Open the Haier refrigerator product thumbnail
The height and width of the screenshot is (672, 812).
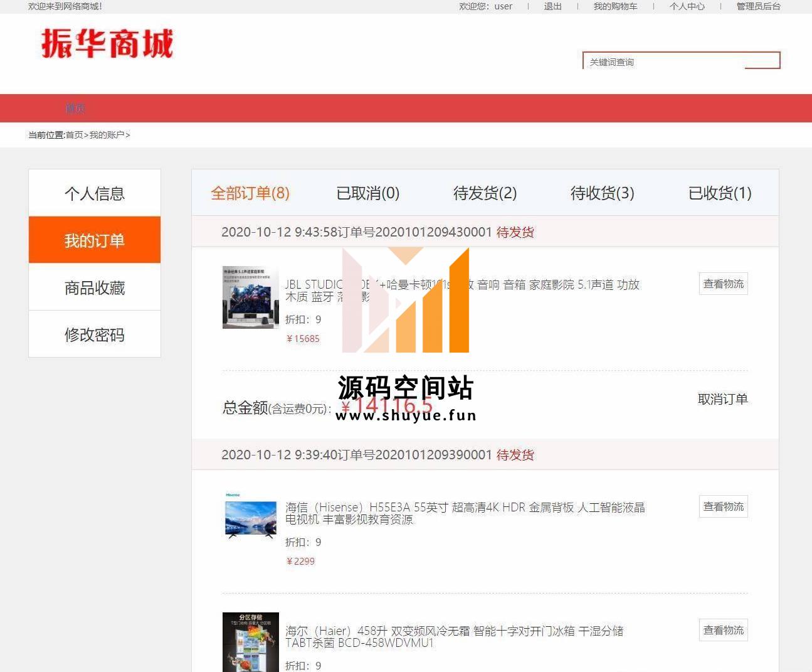coord(251,642)
